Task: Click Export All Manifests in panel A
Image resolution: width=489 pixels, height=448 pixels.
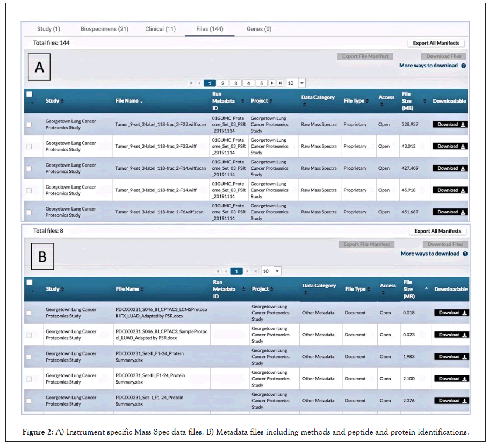Action: click(436, 43)
